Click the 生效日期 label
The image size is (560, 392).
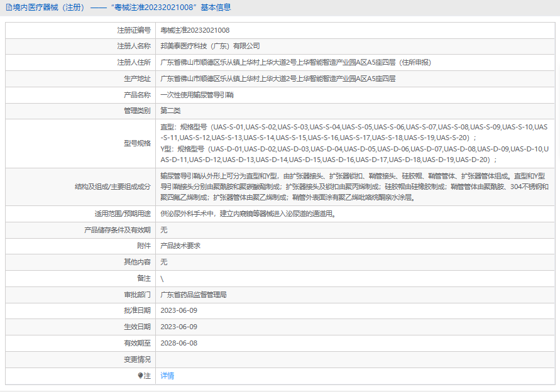tap(137, 327)
